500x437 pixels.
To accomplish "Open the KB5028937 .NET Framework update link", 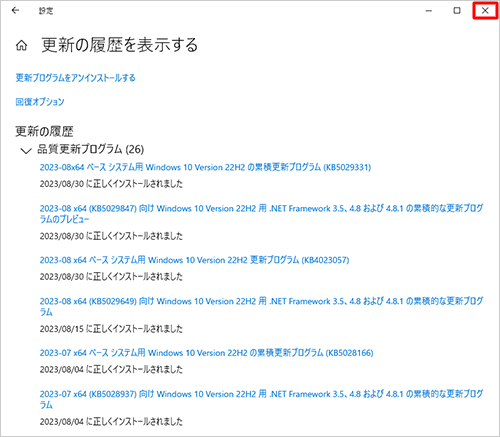I will coord(261,399).
